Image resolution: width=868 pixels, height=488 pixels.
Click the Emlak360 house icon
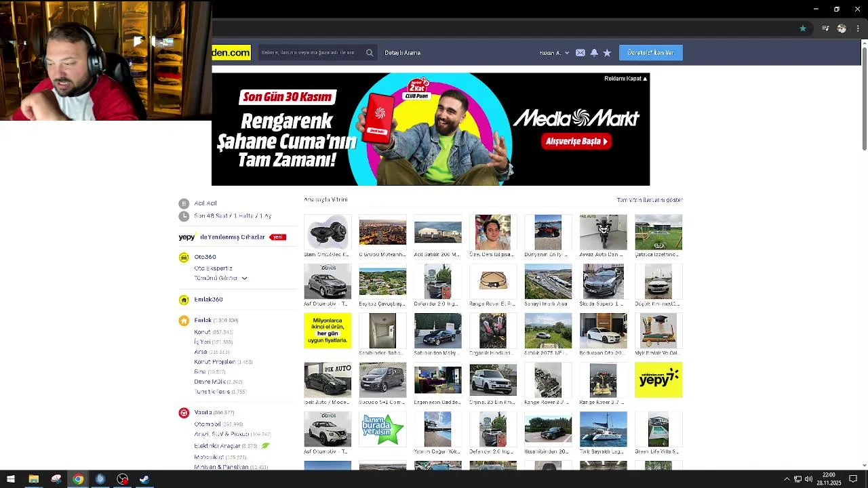coord(184,300)
